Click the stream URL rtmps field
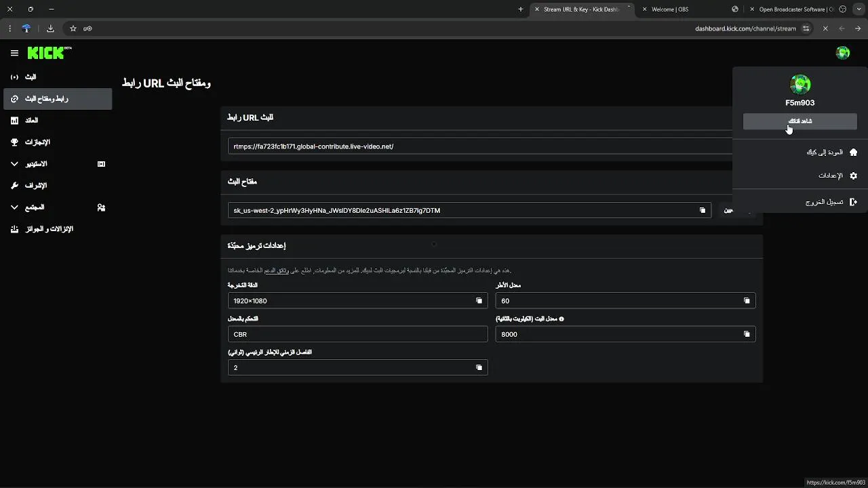The height and width of the screenshot is (488, 868). [x=480, y=146]
